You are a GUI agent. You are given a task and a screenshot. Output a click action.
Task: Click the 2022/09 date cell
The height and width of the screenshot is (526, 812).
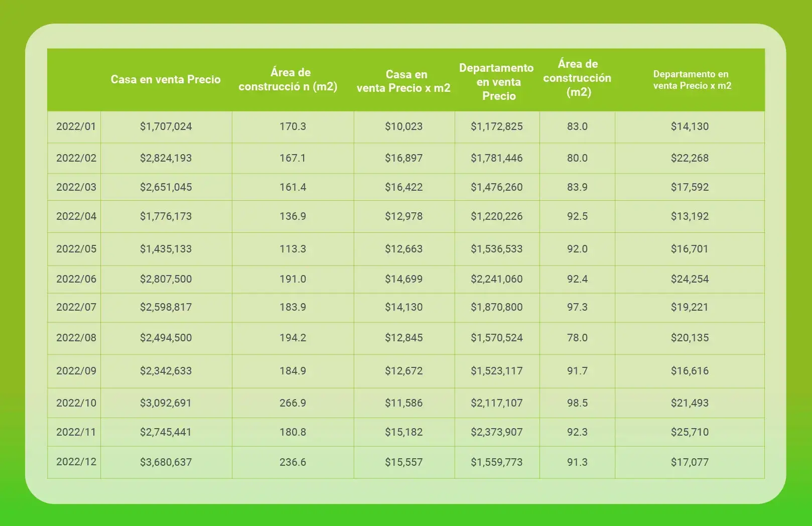tap(76, 371)
